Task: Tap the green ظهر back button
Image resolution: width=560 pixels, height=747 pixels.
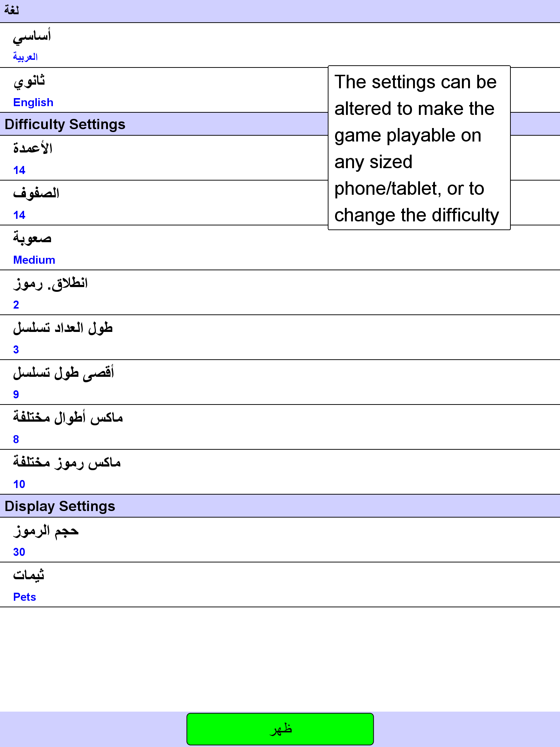Action: (280, 729)
